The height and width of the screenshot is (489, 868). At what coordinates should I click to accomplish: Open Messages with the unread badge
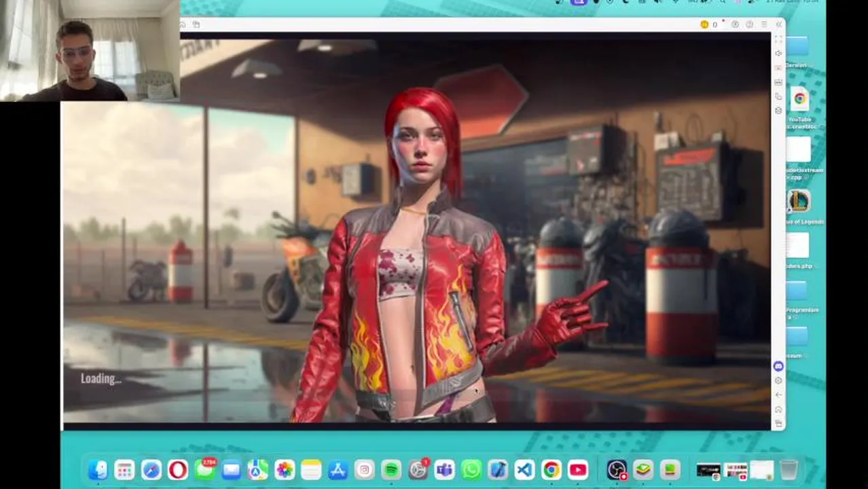(x=204, y=469)
